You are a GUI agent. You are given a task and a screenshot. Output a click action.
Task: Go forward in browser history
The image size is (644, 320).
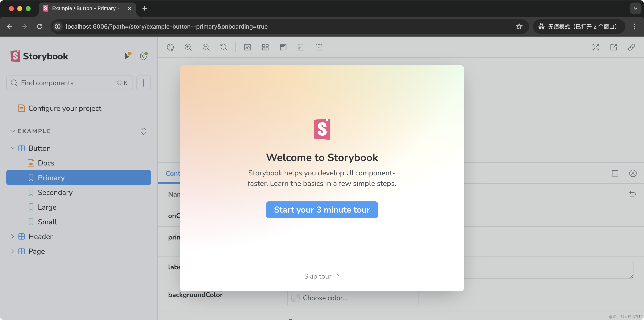coord(24,26)
